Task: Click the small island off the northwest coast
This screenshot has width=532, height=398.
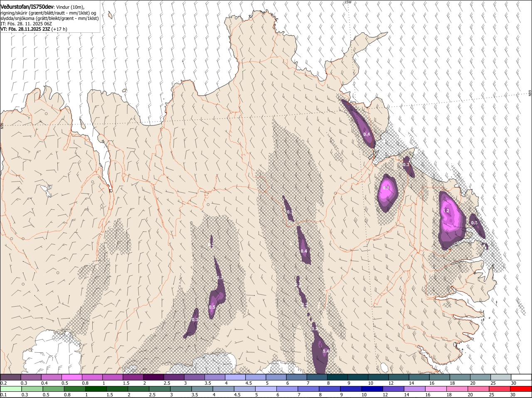Action: pyautogui.click(x=110, y=15)
